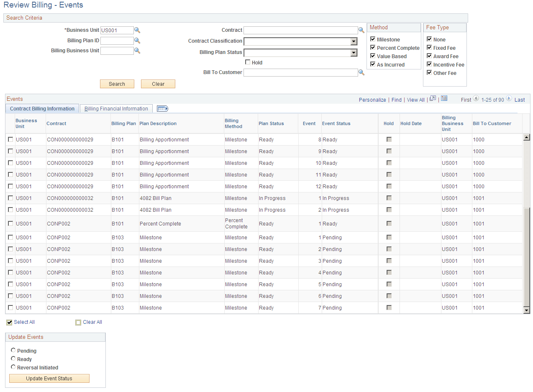Click the Show All Columns icon
Viewport: 533px width, 392px height.
coord(162,108)
